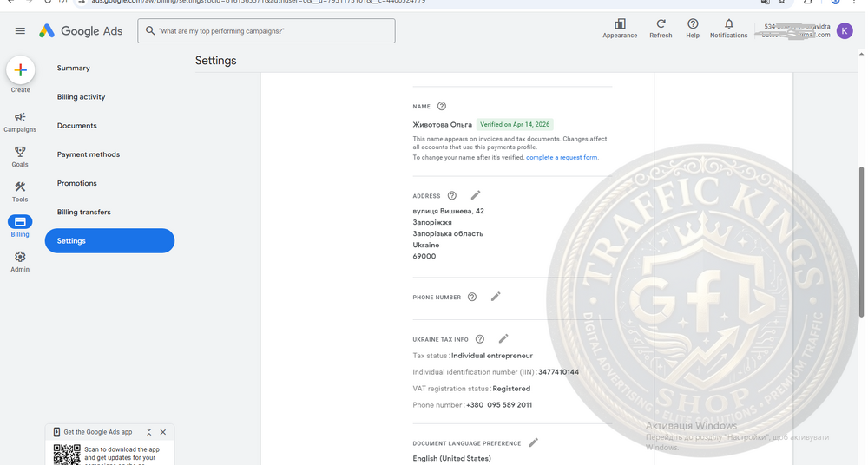Open Documents billing page
The height and width of the screenshot is (465, 868).
click(76, 126)
